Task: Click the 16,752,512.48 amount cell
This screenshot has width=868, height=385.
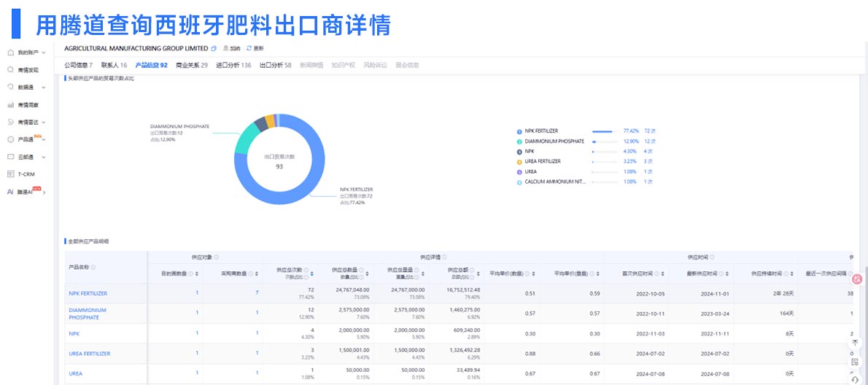Action: (x=462, y=289)
